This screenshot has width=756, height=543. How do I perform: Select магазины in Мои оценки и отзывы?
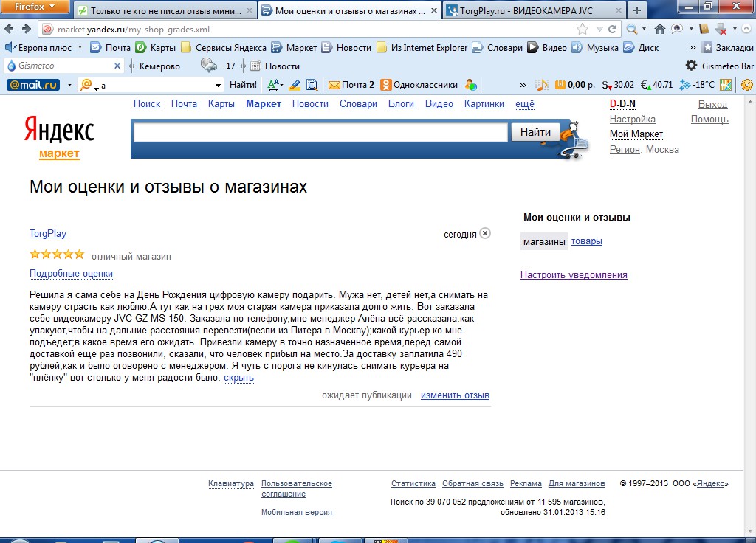click(x=544, y=241)
